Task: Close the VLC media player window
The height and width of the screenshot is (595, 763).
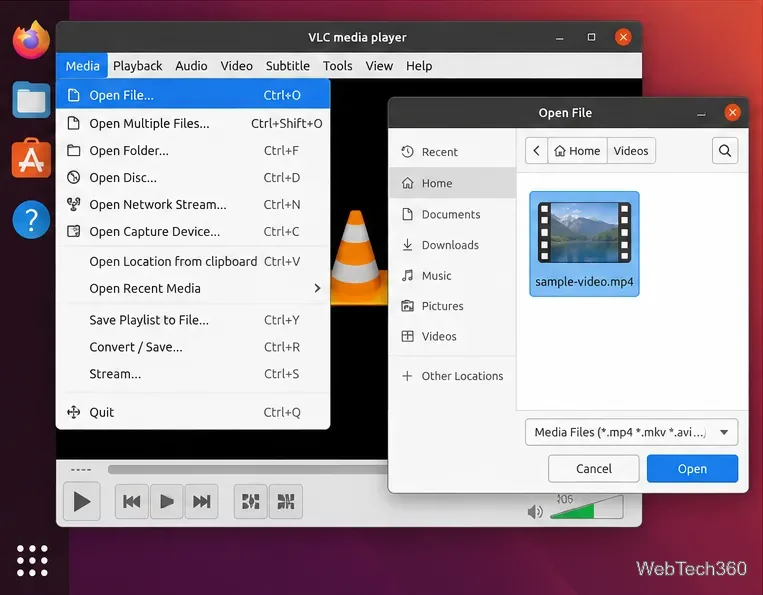Action: 623,37
